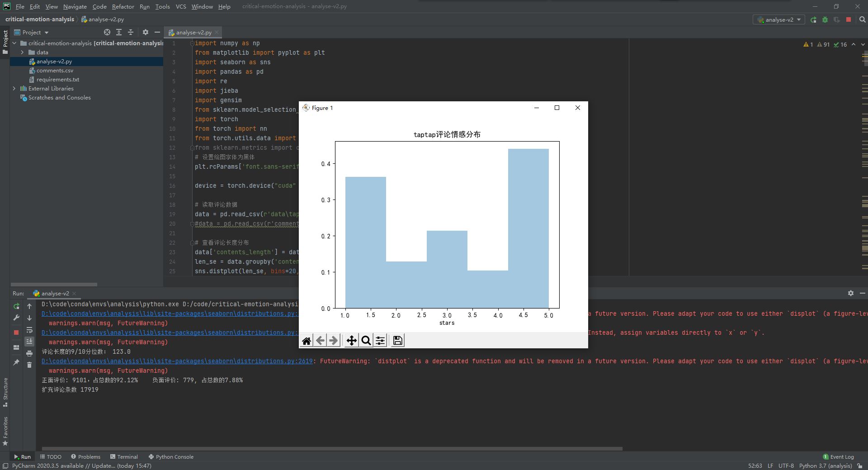Reset the Figure 1 view with the Home icon
This screenshot has width=868, height=470.
307,341
